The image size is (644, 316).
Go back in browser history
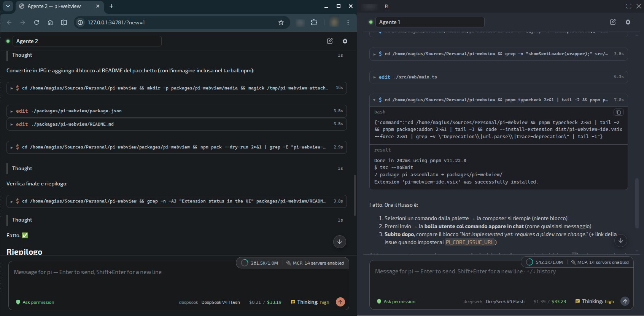(x=9, y=22)
